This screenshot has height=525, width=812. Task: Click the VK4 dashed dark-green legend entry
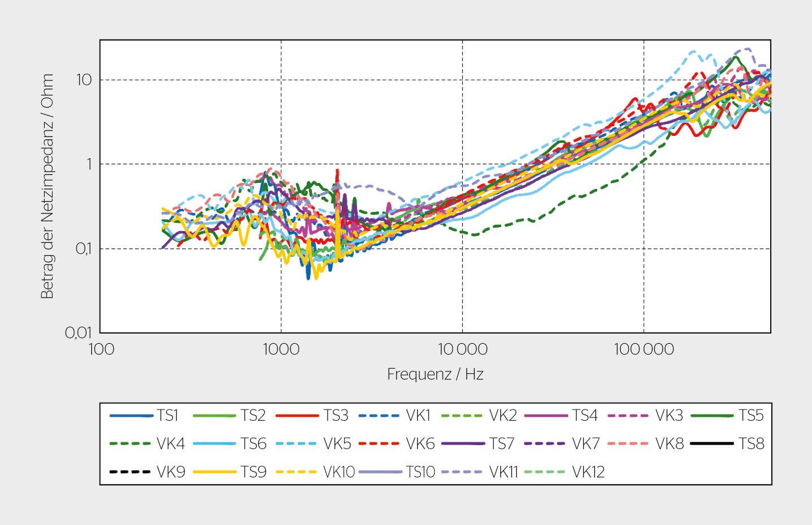147,444
